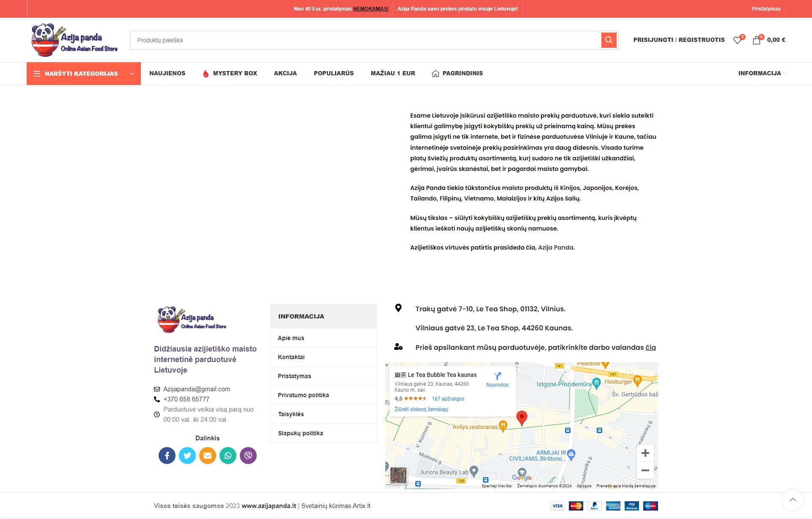The image size is (812, 519).
Task: Click the MasterCard payment icon
Action: (576, 506)
